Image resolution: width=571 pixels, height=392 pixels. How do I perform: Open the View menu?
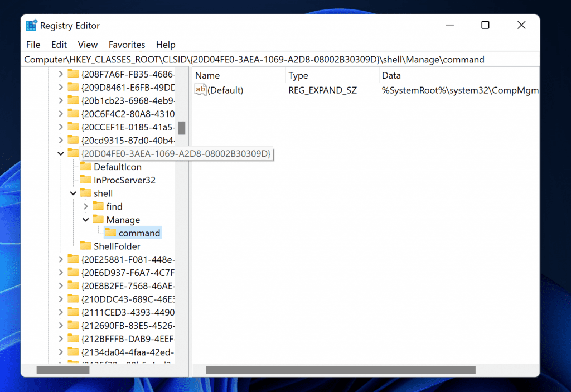click(88, 45)
